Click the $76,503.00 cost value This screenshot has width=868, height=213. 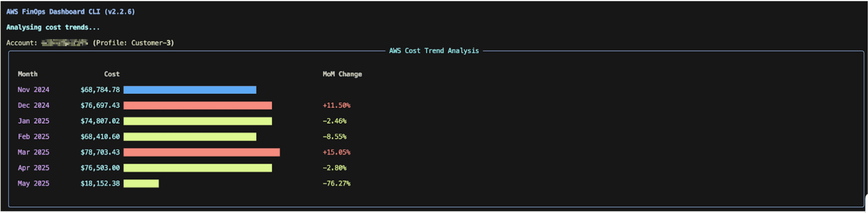[x=100, y=168]
